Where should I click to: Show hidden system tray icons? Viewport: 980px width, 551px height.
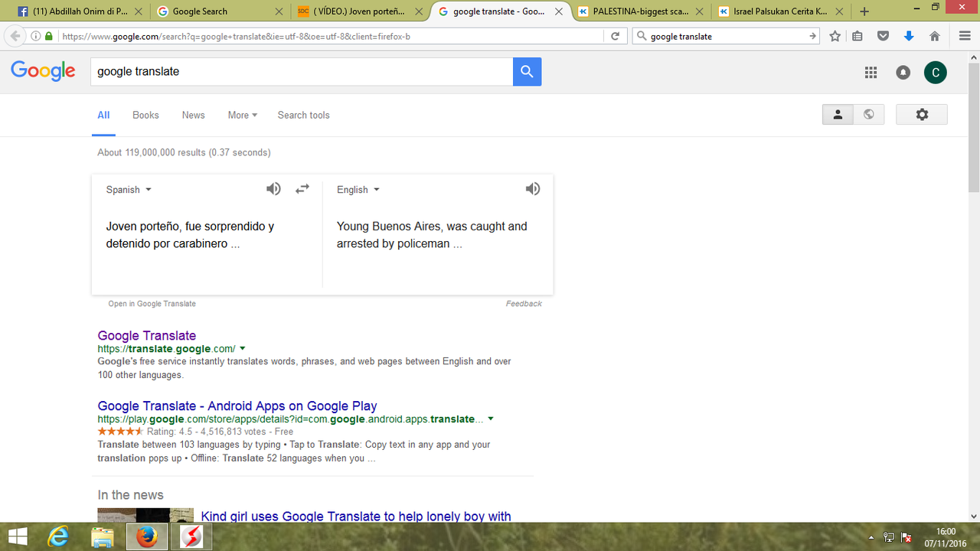click(871, 537)
